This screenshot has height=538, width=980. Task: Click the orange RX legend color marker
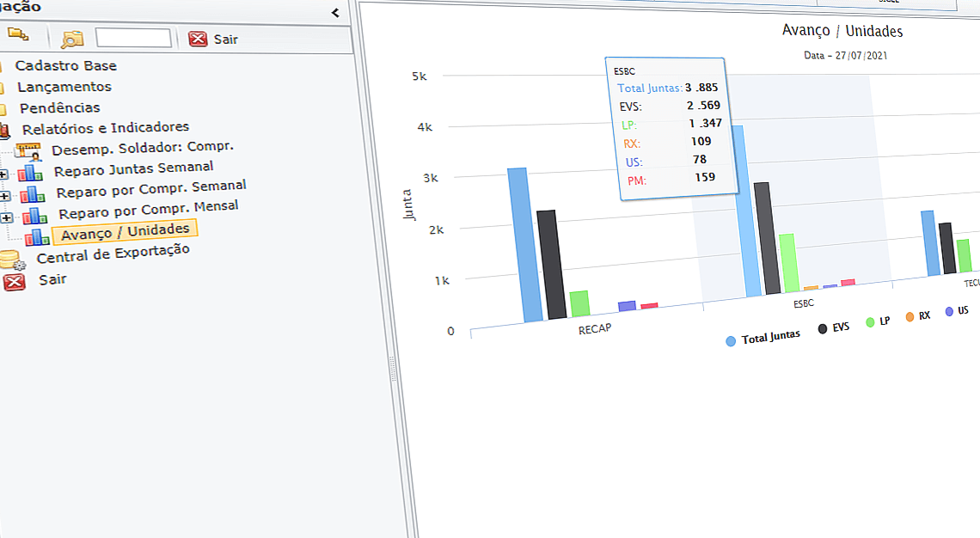(910, 317)
